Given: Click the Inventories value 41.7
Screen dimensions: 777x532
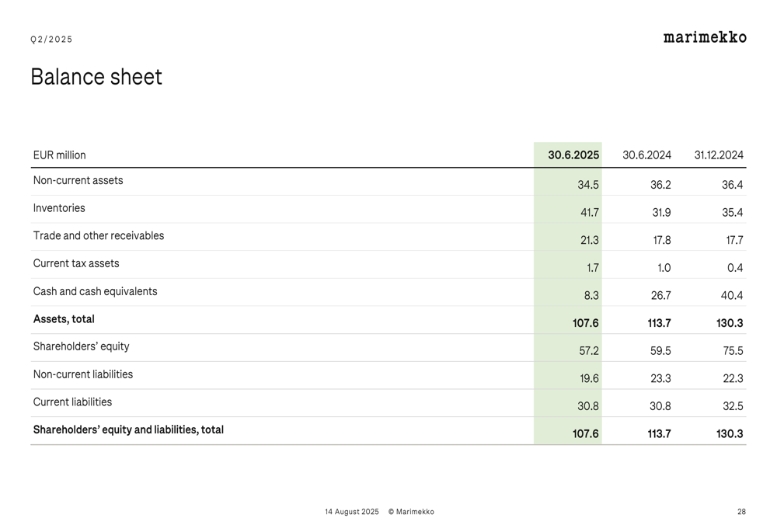Looking at the screenshot, I should click(x=590, y=213).
